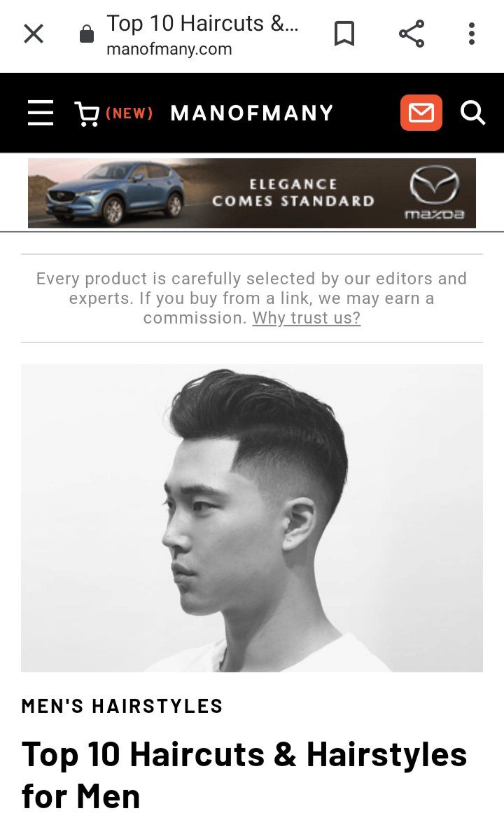Tap the Mazda Elegance Comes Standard ad banner
Image resolution: width=504 pixels, height=832 pixels.
click(252, 193)
